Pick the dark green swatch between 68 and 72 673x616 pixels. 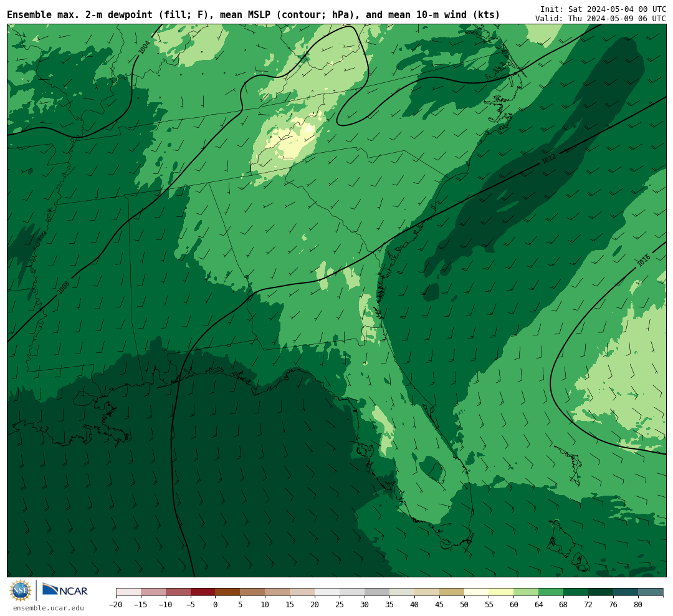click(x=576, y=592)
